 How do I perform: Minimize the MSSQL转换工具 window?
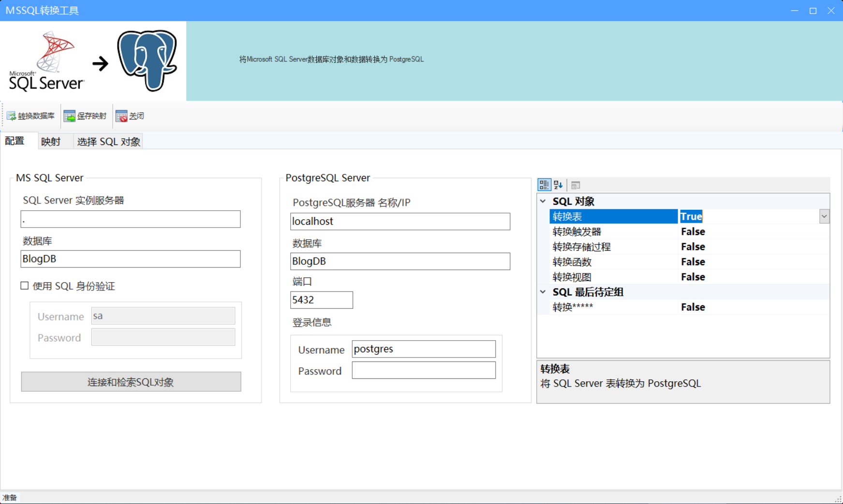coord(795,11)
